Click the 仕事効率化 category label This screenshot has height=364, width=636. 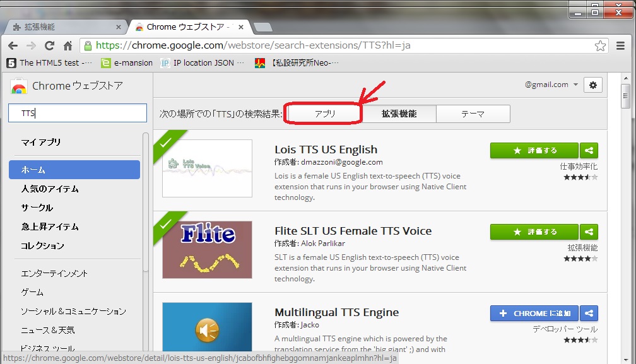point(579,167)
